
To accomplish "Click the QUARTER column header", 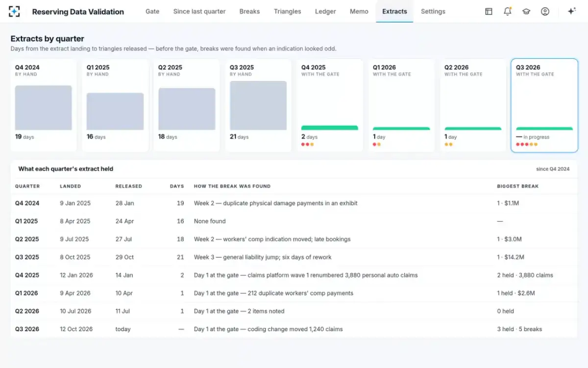I will (x=27, y=186).
